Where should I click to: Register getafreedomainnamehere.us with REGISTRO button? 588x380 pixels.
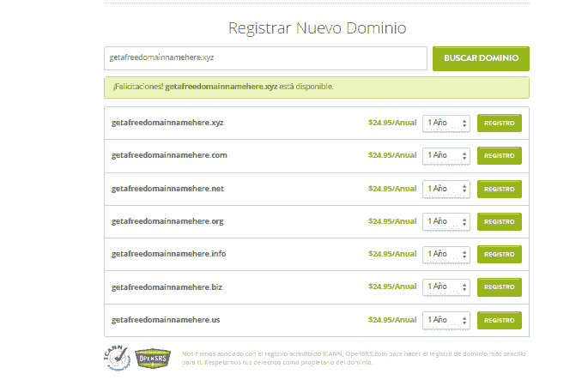pos(499,321)
